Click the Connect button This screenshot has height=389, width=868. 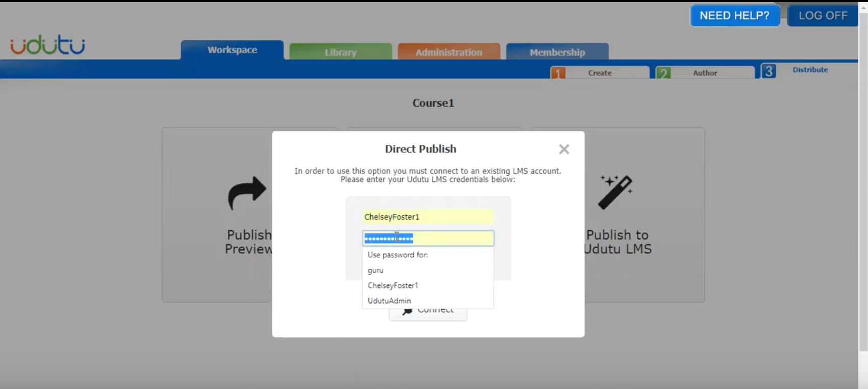pyautogui.click(x=428, y=312)
